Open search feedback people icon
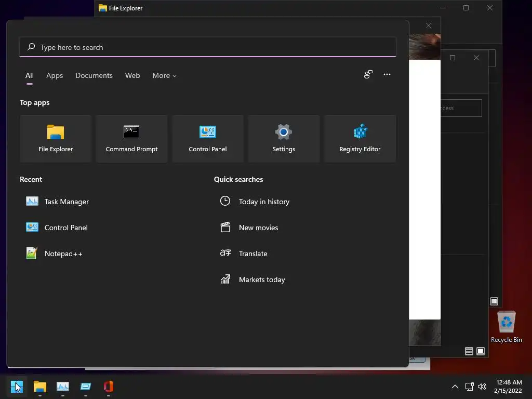532x399 pixels. [368, 74]
